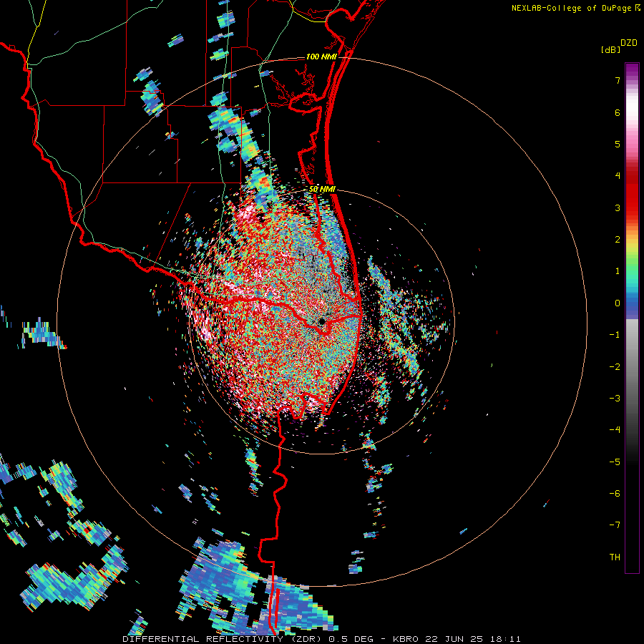The width and height of the screenshot is (644, 644).
Task: Click the DZD product label
Action: pos(629,43)
